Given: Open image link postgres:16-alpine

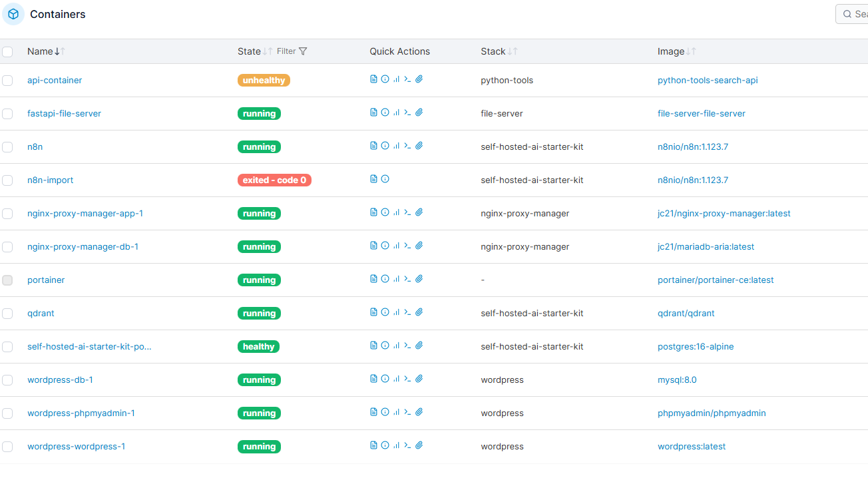Looking at the screenshot, I should tap(696, 347).
